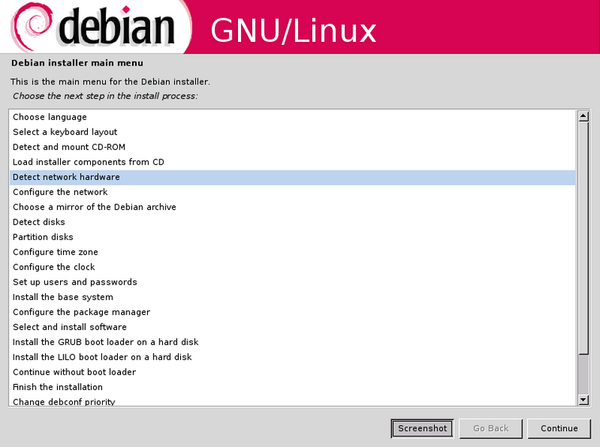Screen dimensions: 600x447
Task: Select Choose language menu entry
Action: click(292, 117)
